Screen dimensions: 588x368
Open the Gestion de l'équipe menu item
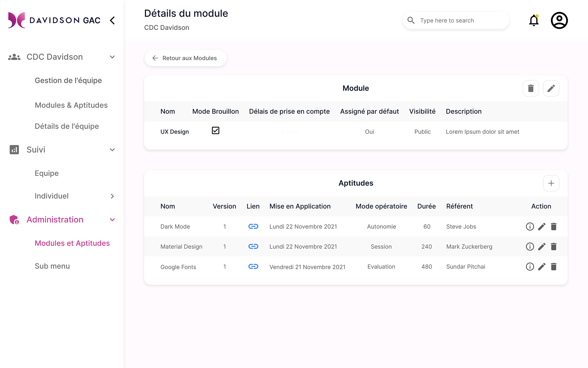pyautogui.click(x=68, y=80)
